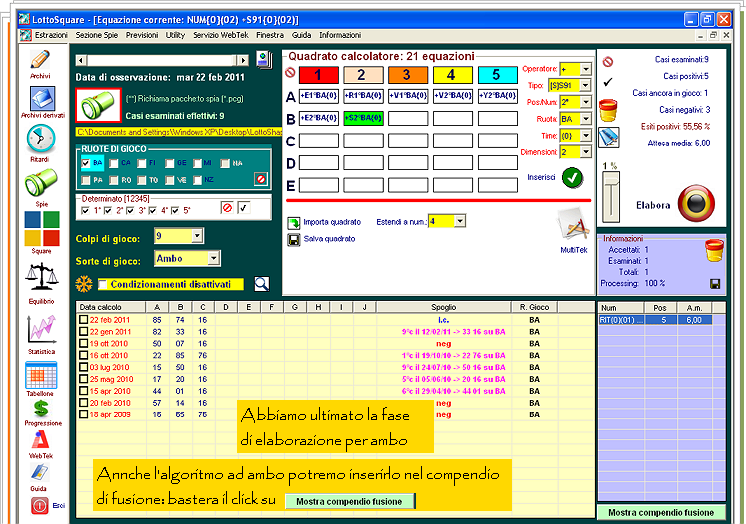Open the Equilibrio scales icon
The width and height of the screenshot is (746, 524).
(42, 278)
